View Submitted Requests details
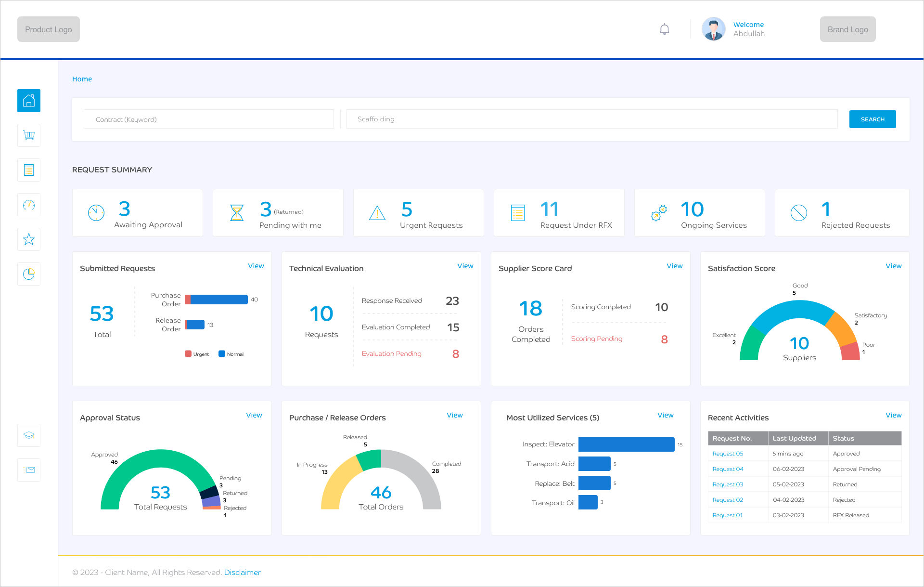Viewport: 924px width, 587px height. click(x=256, y=266)
